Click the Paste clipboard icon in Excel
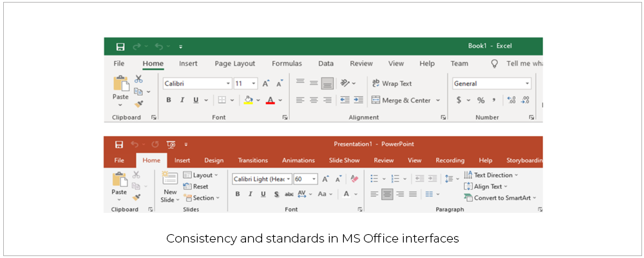 (x=121, y=84)
